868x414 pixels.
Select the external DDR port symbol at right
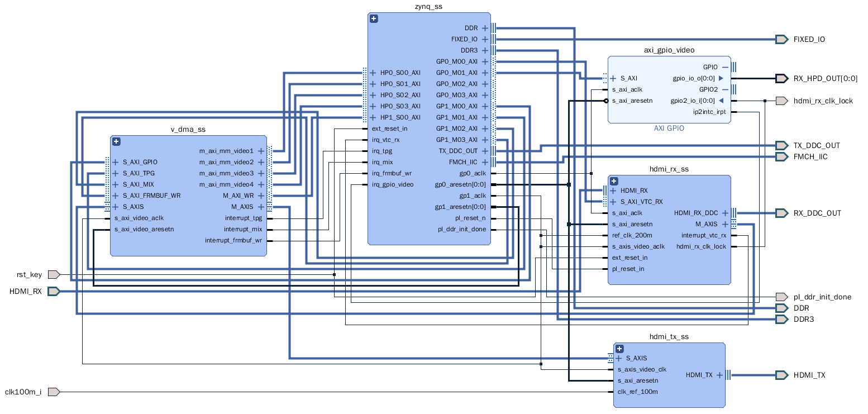point(781,308)
